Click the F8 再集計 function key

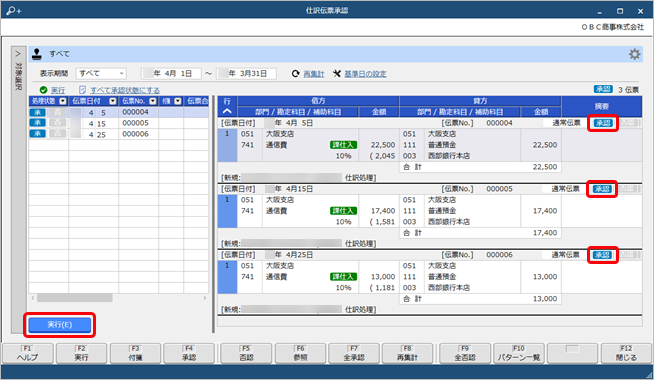point(407,353)
